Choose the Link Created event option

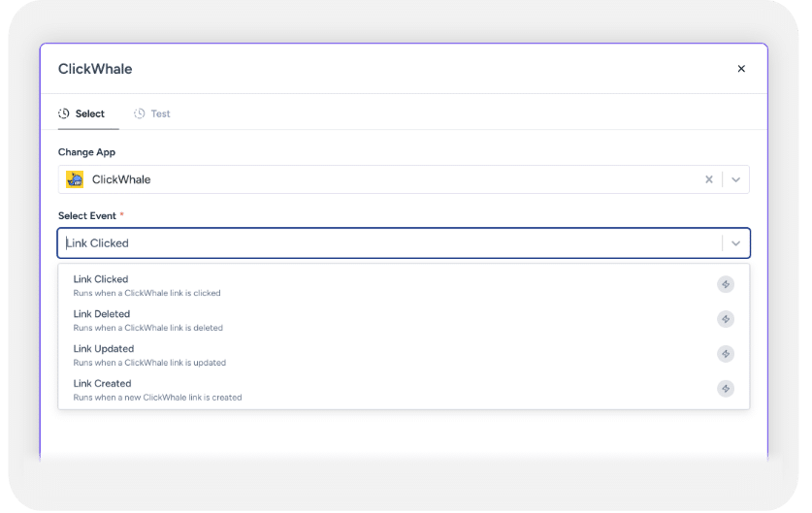[404, 389]
